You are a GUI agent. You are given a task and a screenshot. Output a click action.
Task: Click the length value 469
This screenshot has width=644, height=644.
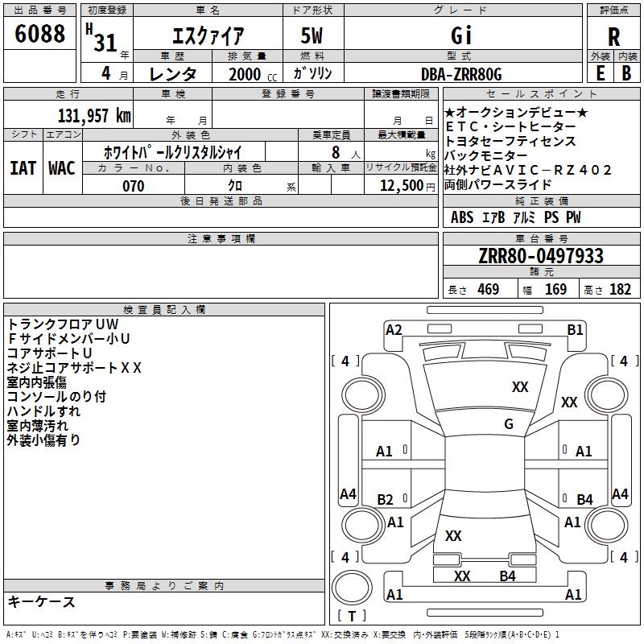point(489,289)
